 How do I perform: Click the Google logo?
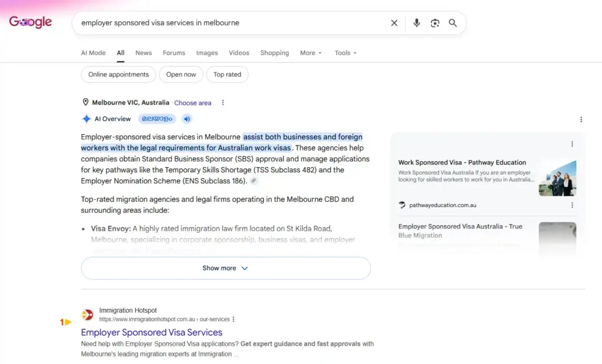pyautogui.click(x=31, y=22)
